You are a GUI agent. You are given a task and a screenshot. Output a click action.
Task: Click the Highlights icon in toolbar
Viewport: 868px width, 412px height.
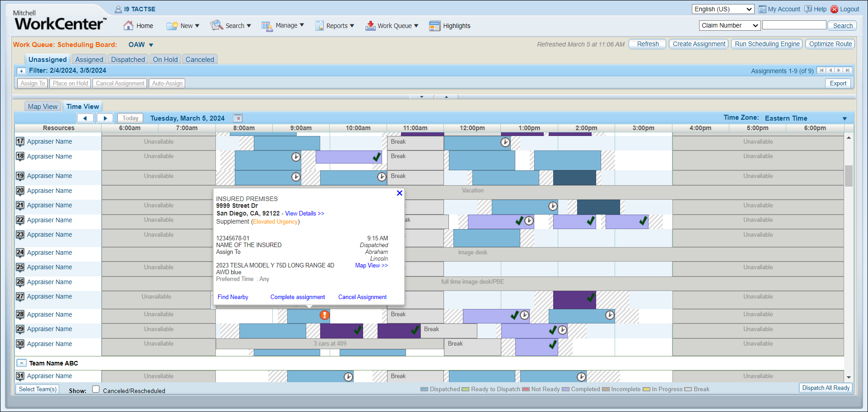pos(434,26)
